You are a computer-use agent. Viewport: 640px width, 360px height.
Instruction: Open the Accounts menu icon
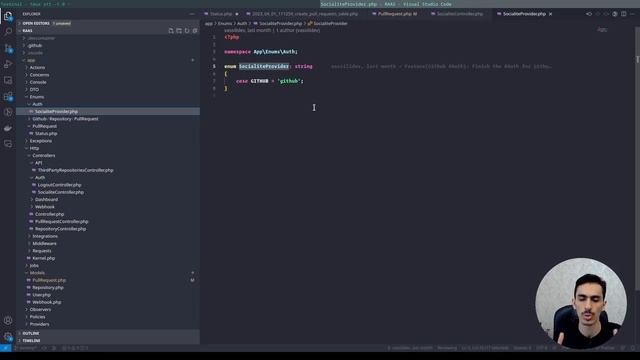[8, 321]
